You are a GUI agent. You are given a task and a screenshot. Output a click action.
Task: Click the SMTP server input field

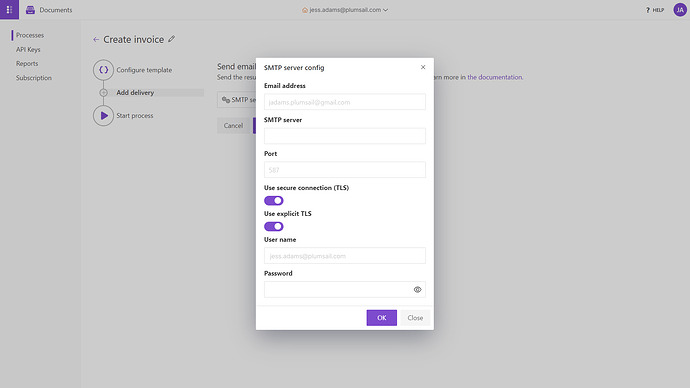pos(345,136)
